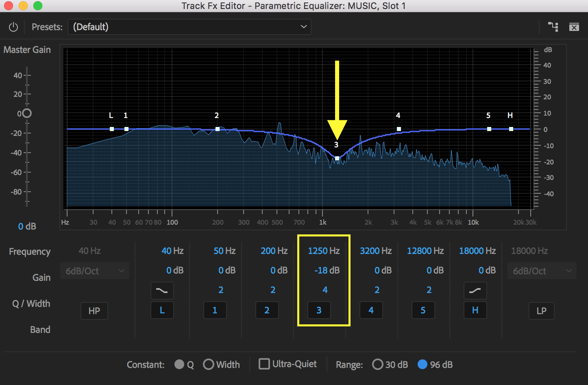
Task: Edit the low shelf 40 Hz frequency
Action: 172,251
